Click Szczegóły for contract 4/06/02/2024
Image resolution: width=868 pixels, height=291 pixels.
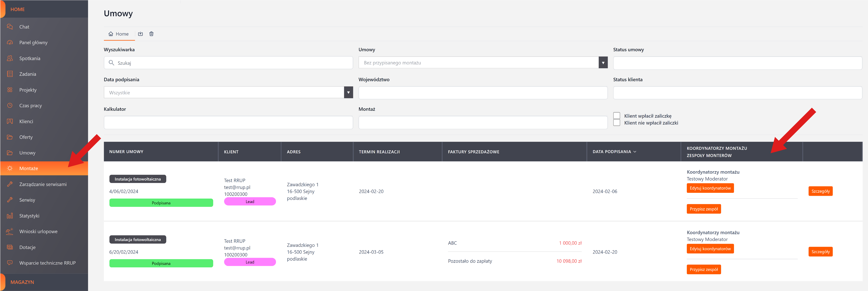(x=820, y=191)
